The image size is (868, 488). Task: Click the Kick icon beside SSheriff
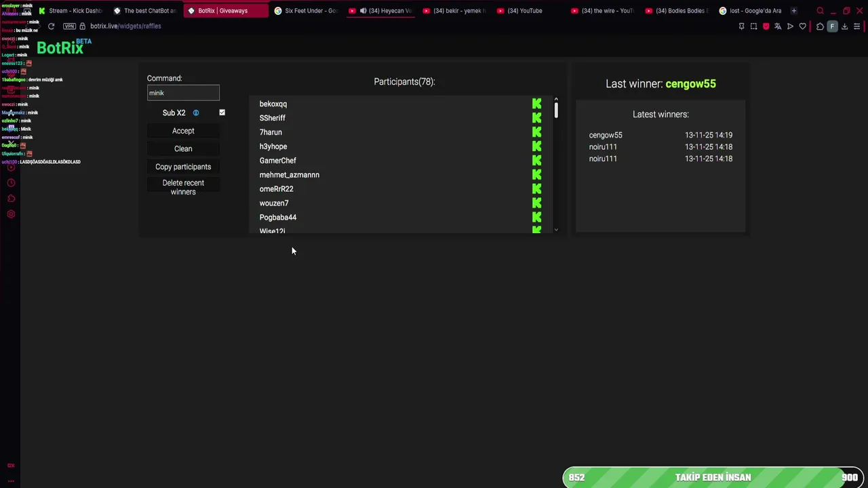click(536, 118)
